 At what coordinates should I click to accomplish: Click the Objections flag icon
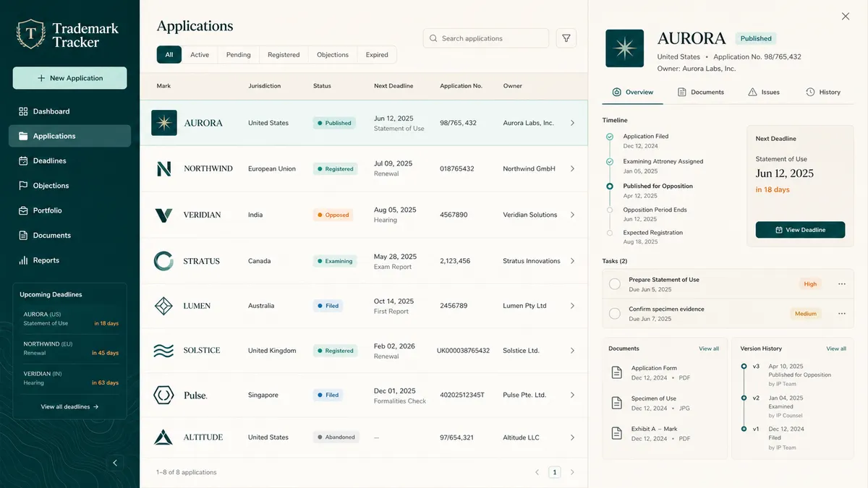[23, 186]
